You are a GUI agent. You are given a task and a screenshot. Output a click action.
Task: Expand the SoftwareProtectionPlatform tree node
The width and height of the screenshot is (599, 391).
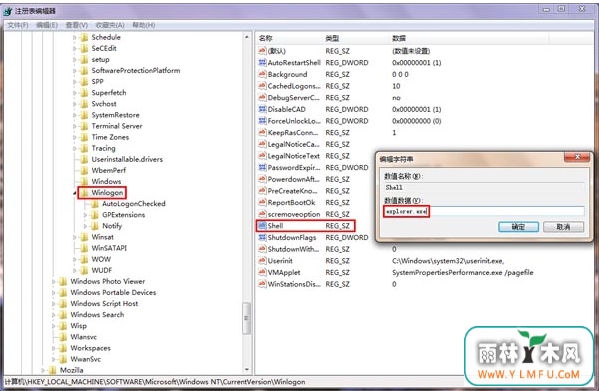click(x=74, y=71)
